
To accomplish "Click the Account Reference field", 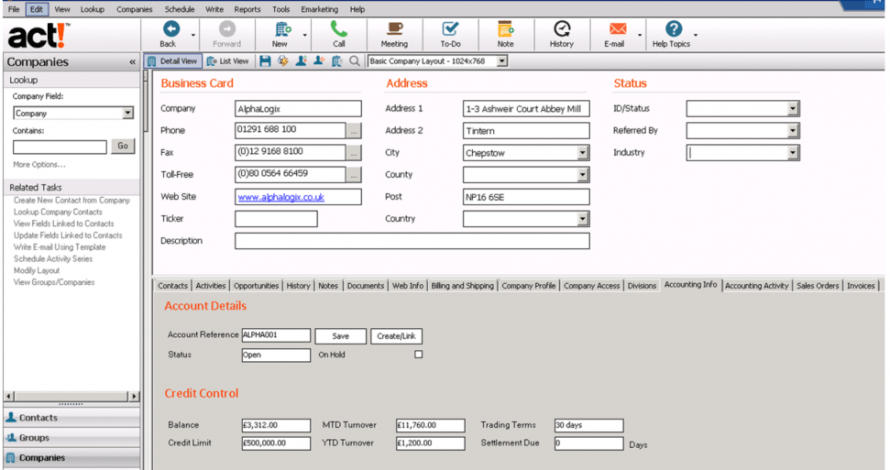I will [276, 335].
